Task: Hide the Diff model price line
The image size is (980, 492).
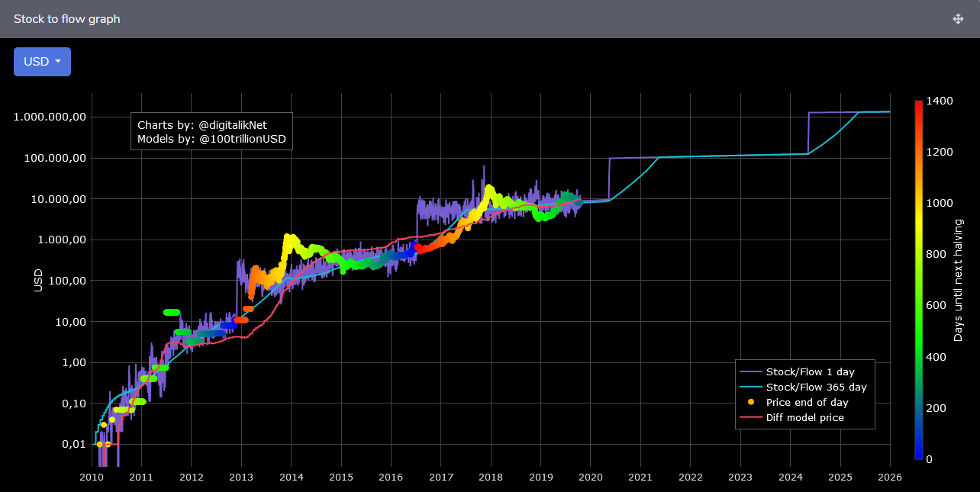Action: (x=804, y=417)
